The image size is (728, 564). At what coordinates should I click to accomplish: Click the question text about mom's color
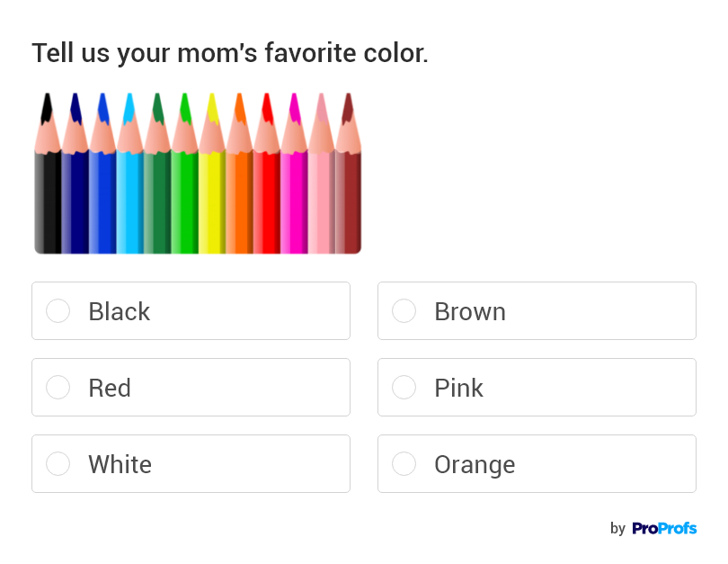(230, 53)
